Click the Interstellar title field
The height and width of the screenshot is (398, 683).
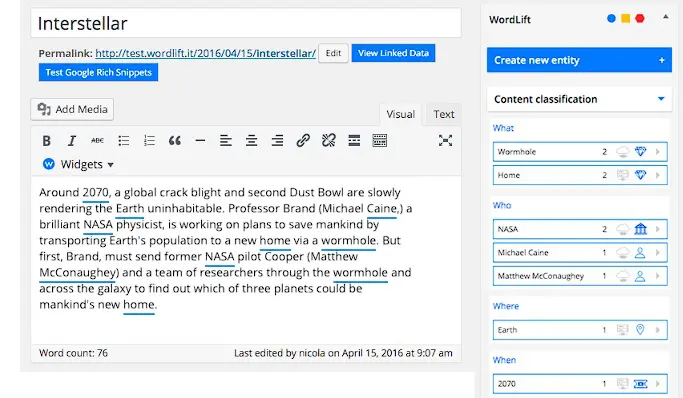click(x=246, y=23)
